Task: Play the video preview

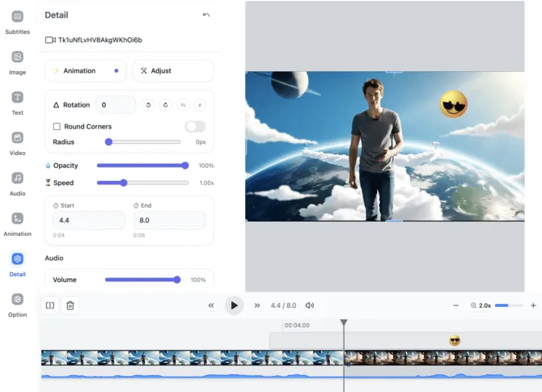Action: click(x=234, y=306)
